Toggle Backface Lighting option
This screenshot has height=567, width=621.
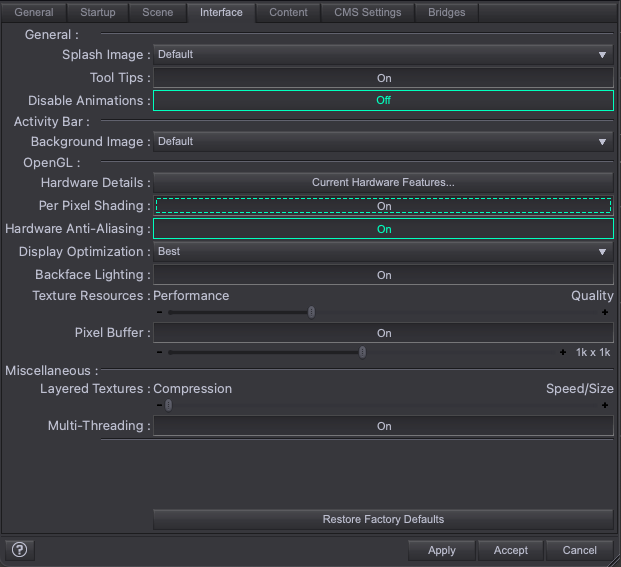(383, 275)
